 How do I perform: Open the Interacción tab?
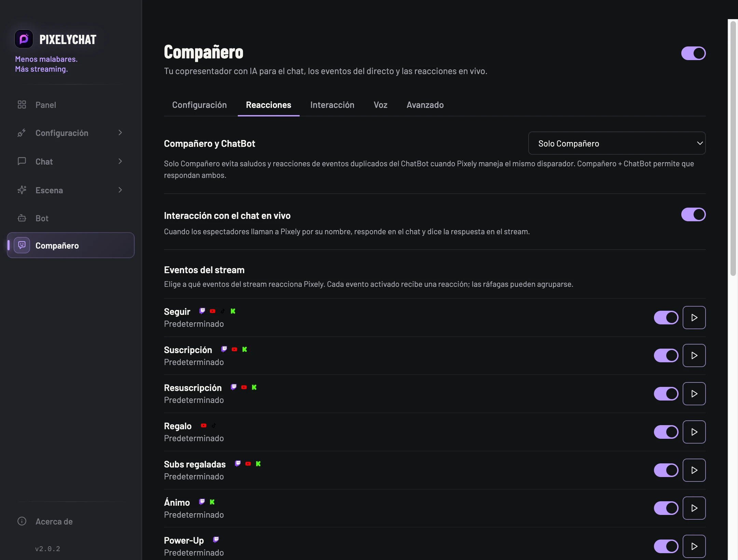pos(332,105)
